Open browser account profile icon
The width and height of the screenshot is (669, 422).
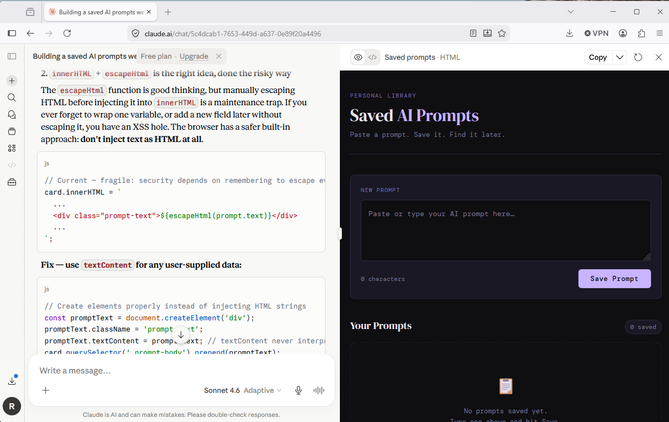(x=623, y=33)
